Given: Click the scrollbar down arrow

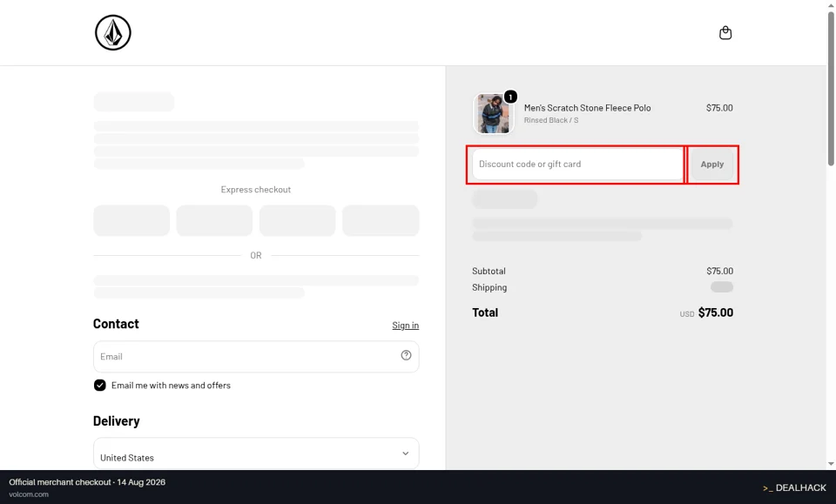Looking at the screenshot, I should (831, 464).
